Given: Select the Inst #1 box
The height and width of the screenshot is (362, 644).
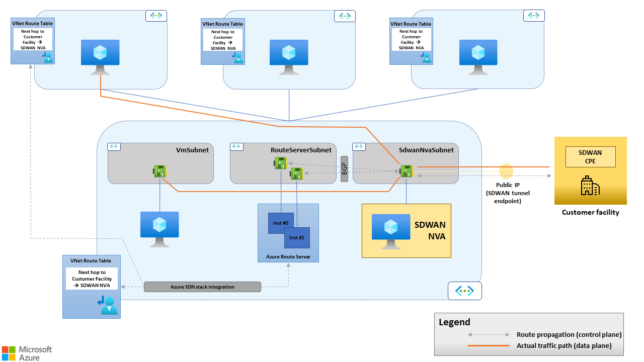Looking at the screenshot, I should pyautogui.click(x=297, y=238).
